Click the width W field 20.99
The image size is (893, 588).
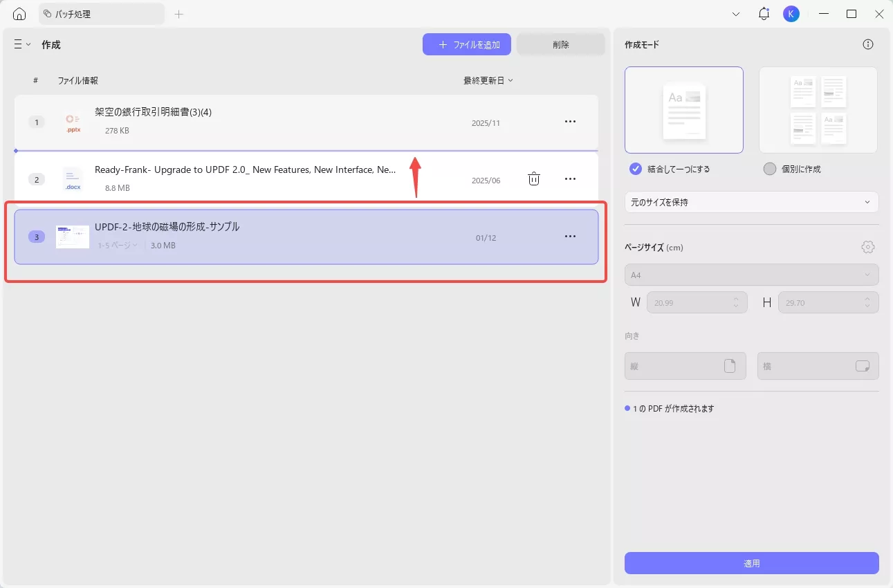coord(697,302)
